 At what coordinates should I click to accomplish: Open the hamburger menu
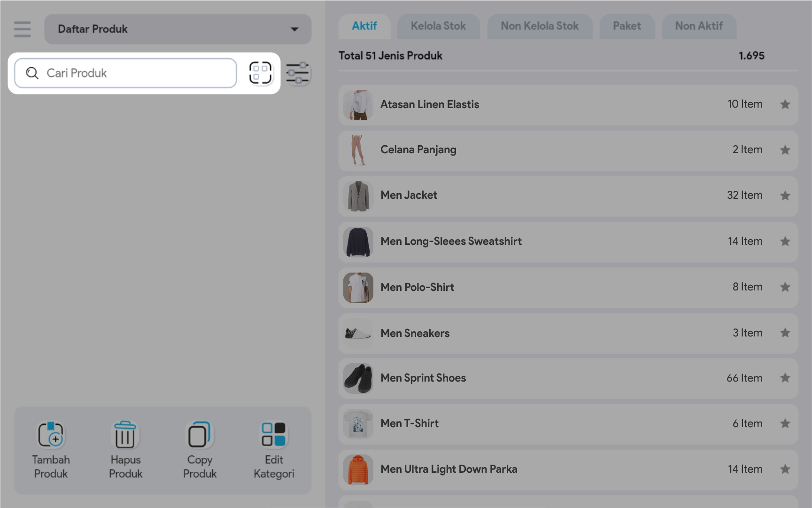point(22,29)
